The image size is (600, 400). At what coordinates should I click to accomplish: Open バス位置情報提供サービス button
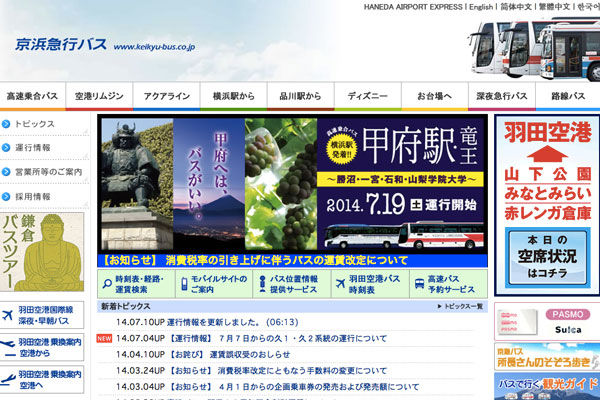[292, 284]
